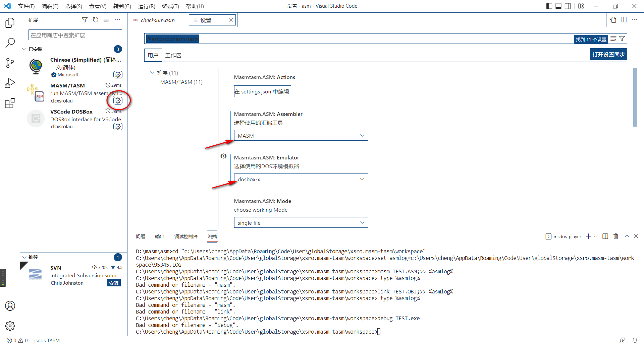This screenshot has height=345, width=644.
Task: Open notifications bell in status bar
Action: (635, 340)
